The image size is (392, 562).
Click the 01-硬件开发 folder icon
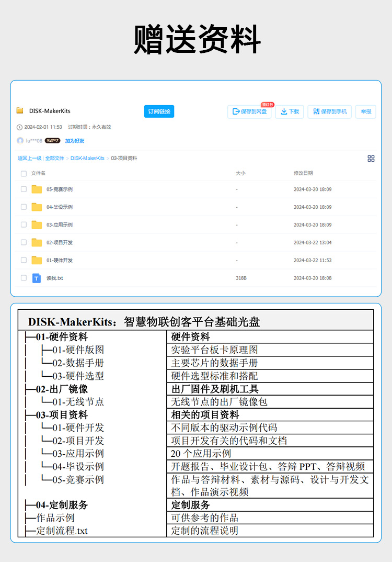(37, 260)
